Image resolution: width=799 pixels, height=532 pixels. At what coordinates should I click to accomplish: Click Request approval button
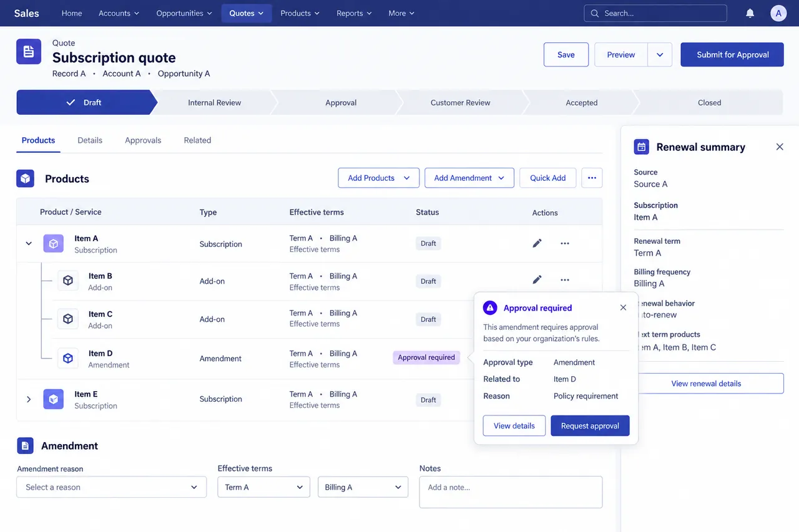pos(590,426)
